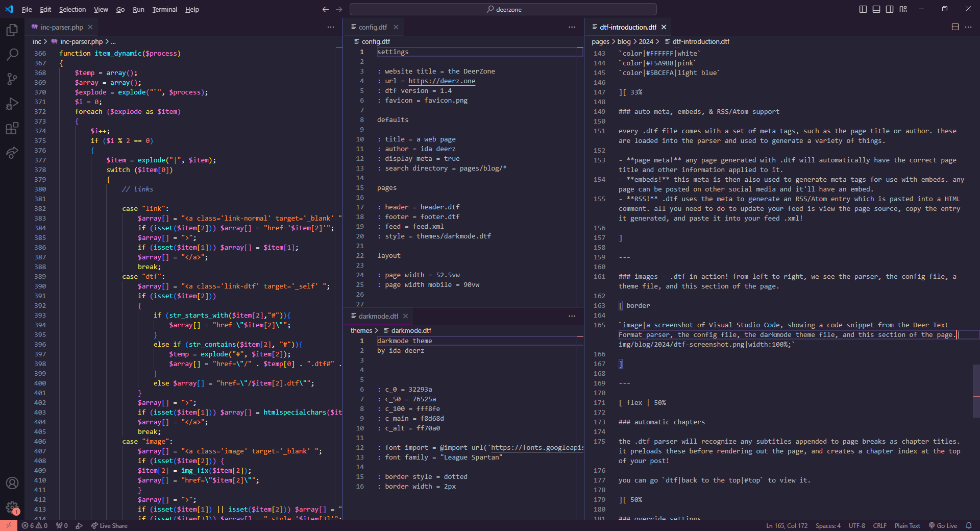Follow the https://deerz.one link in config.dtf
Screen dimensions: 980x531
point(443,81)
